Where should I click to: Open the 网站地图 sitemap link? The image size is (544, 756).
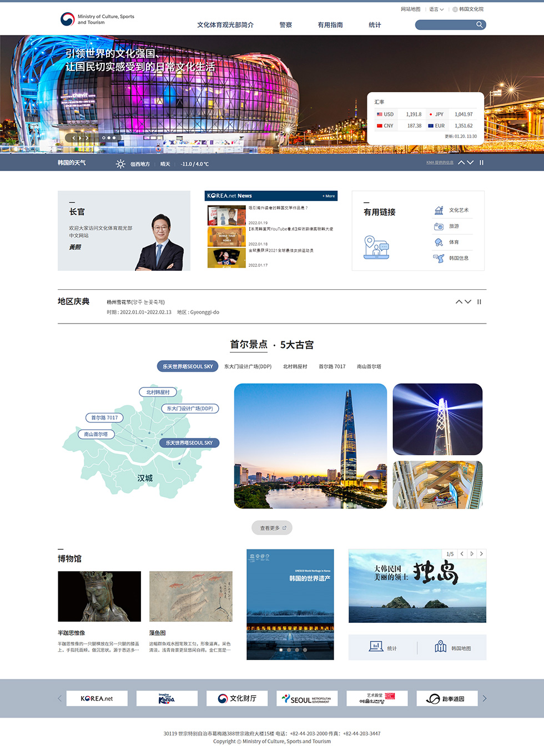click(x=410, y=9)
